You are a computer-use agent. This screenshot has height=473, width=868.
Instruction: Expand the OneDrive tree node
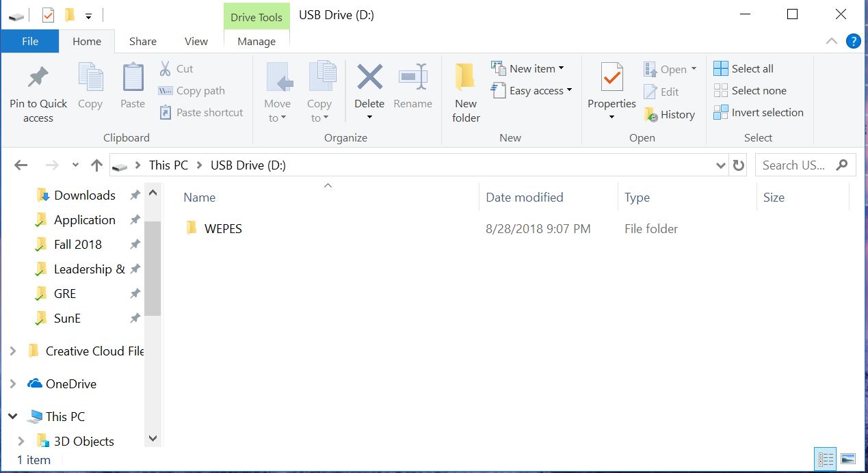pyautogui.click(x=12, y=384)
